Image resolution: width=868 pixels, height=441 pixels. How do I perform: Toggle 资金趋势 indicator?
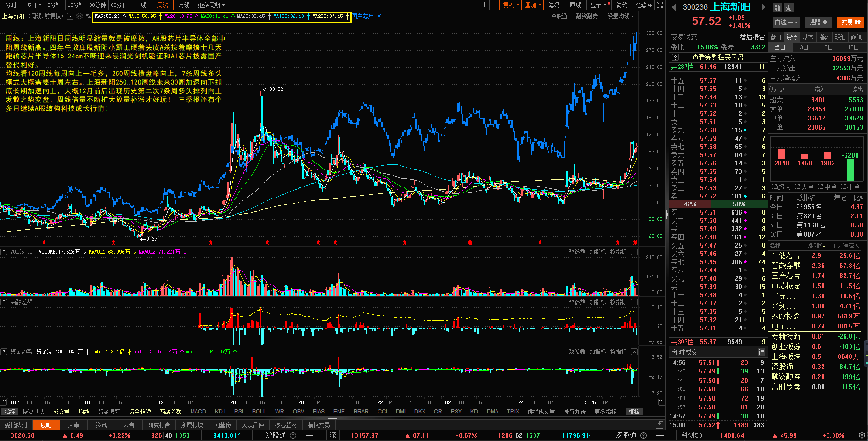pyautogui.click(x=140, y=412)
